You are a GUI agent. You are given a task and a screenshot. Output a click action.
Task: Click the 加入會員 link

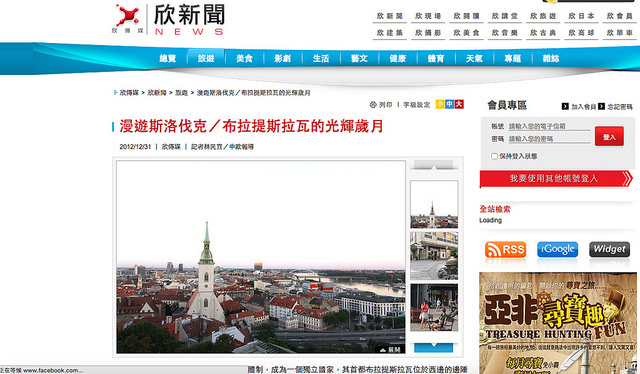(584, 107)
